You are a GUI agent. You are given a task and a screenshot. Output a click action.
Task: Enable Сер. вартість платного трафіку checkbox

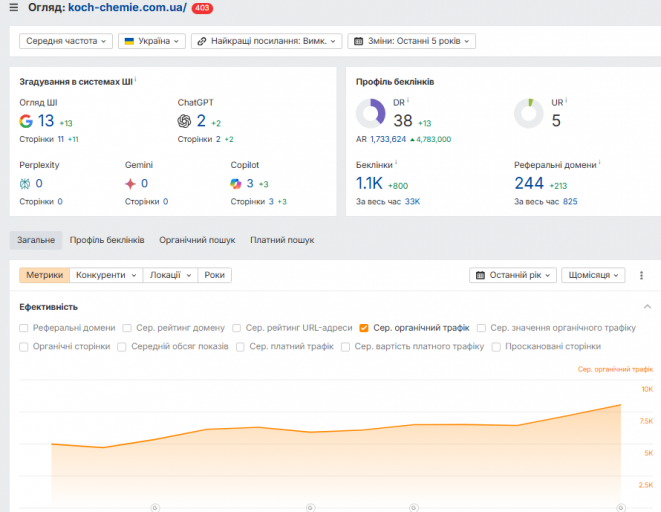(x=345, y=347)
